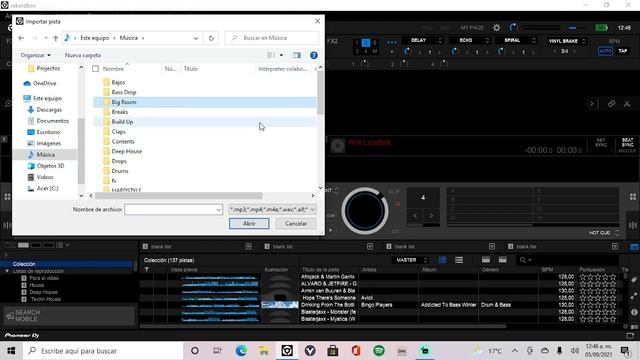The height and width of the screenshot is (360, 640).
Task: Select FX deck 2 assign button
Action: [366, 42]
